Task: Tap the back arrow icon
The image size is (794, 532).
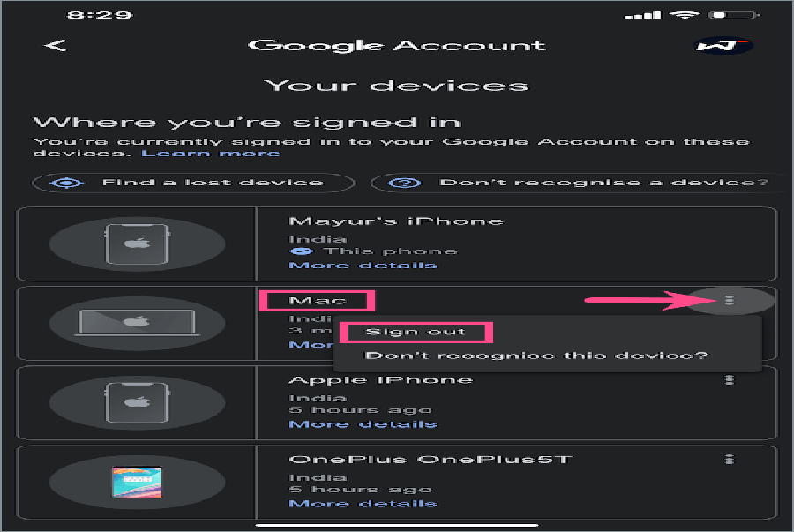Action: (x=56, y=46)
